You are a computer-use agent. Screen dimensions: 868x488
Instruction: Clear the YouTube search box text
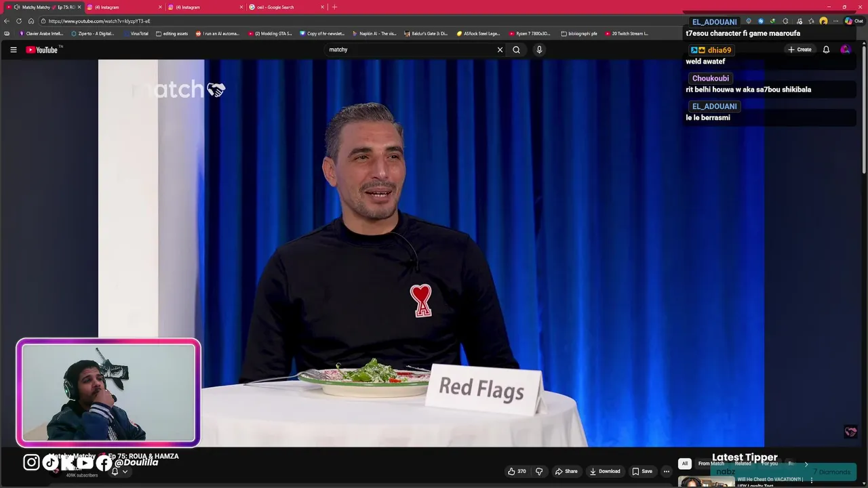[500, 49]
